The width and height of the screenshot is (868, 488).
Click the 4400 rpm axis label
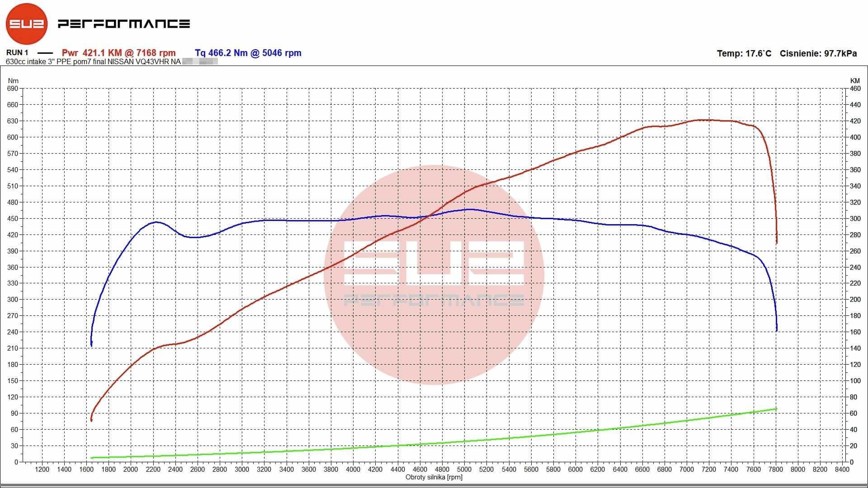398,469
